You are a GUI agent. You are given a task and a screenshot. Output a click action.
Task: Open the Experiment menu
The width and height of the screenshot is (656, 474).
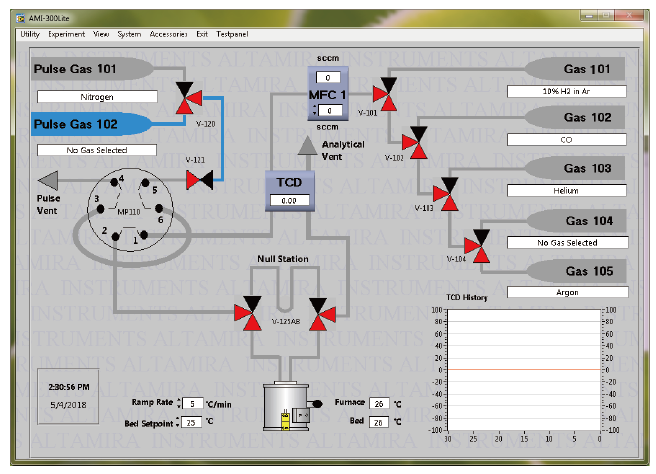[x=67, y=34]
